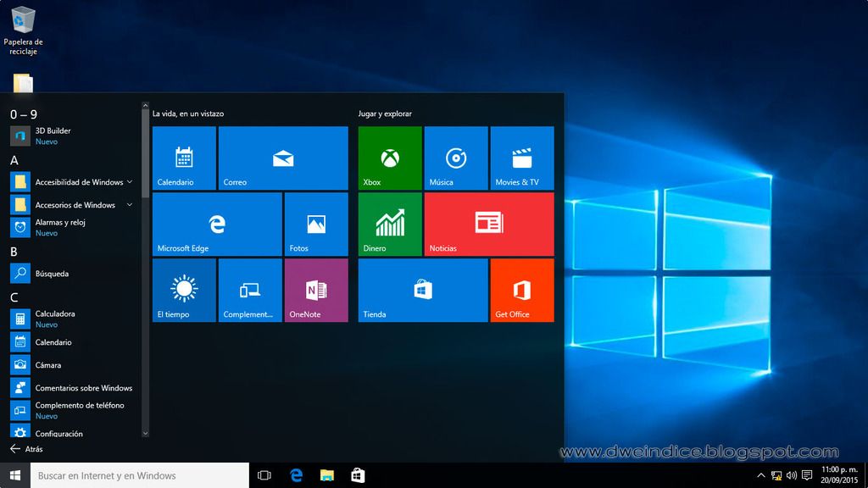Show hidden icons in system tray
This screenshot has width=868, height=488.
pyautogui.click(x=760, y=476)
